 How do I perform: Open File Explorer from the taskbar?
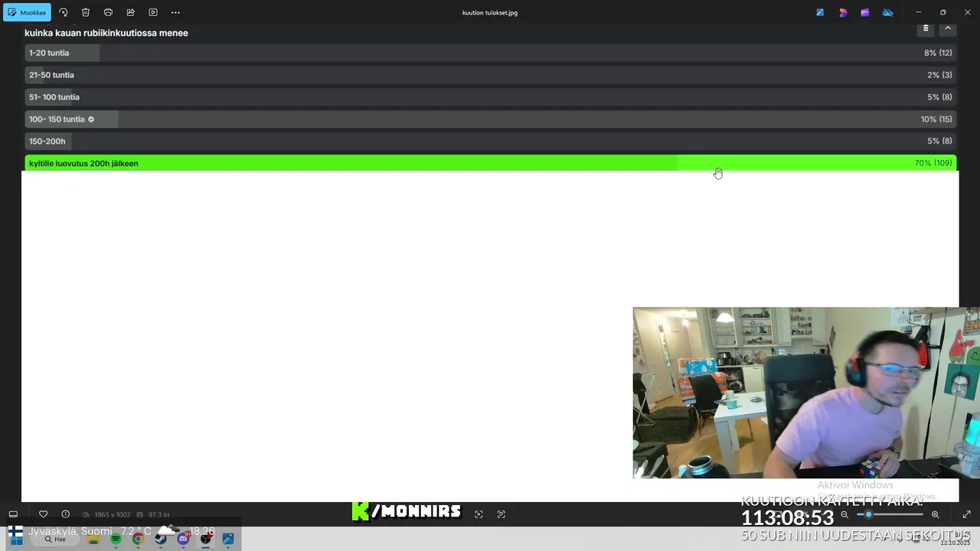coord(93,539)
